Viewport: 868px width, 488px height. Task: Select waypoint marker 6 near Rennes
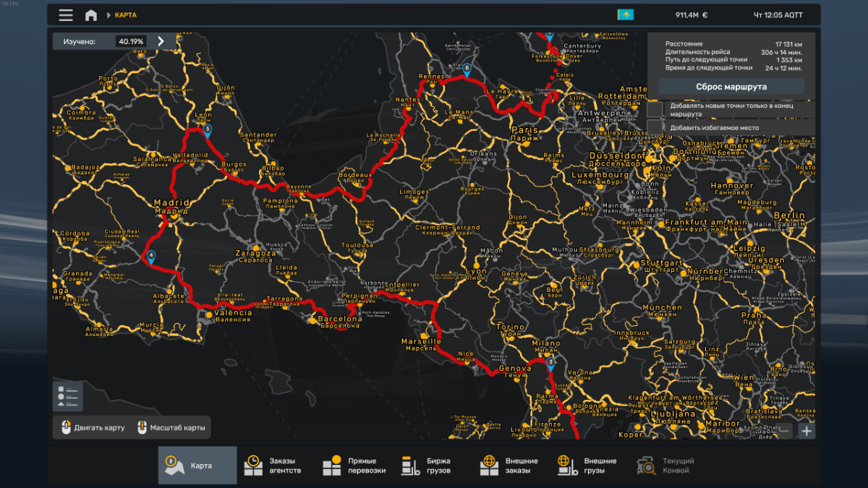click(x=467, y=69)
